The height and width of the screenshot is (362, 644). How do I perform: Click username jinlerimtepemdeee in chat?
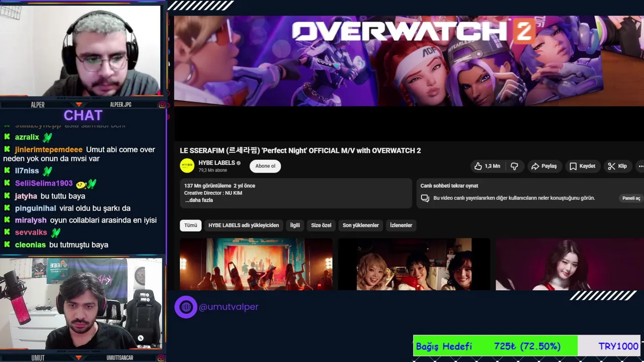(49, 149)
